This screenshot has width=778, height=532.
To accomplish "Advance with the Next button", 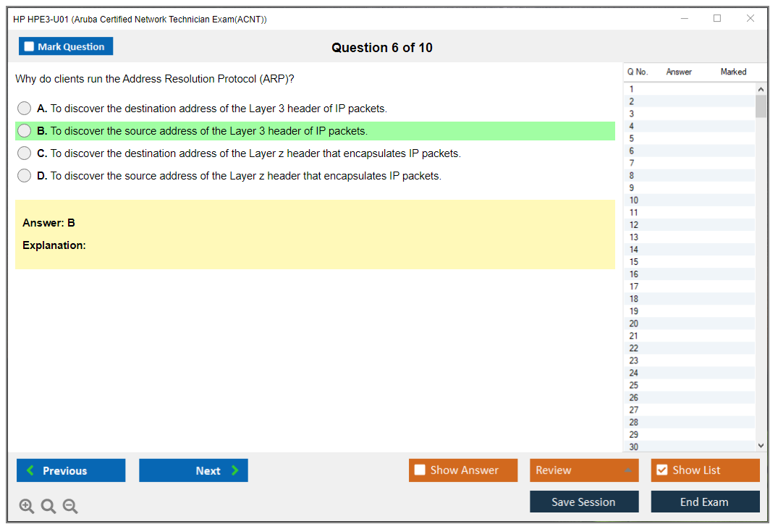I will click(x=193, y=470).
